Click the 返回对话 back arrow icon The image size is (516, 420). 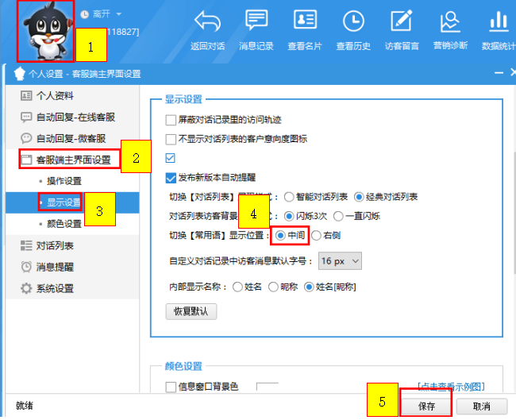pyautogui.click(x=208, y=21)
